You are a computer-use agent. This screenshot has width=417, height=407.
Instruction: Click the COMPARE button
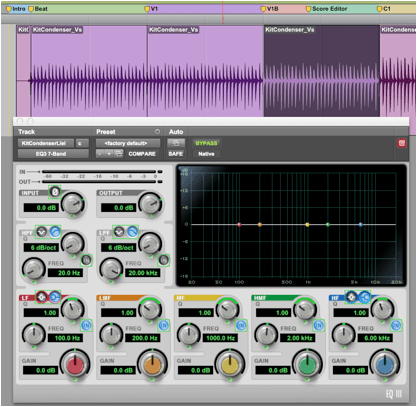(x=142, y=154)
